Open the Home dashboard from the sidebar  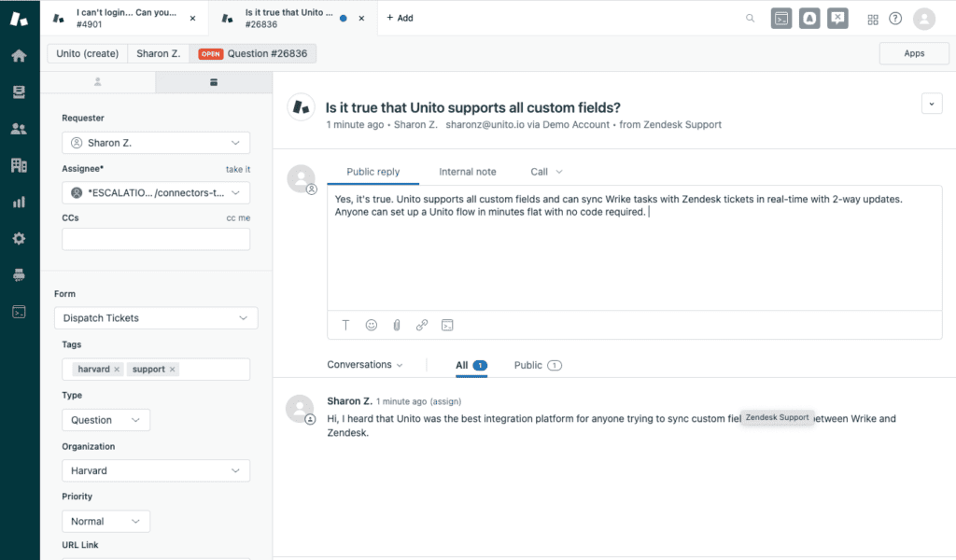[x=19, y=55]
